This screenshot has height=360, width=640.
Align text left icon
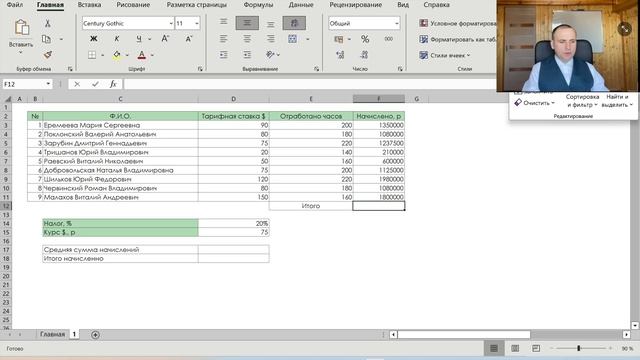click(x=224, y=39)
